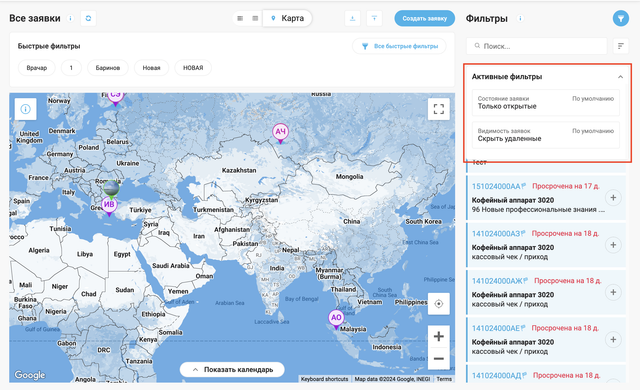The height and width of the screenshot is (390, 640).
Task: Select the Карта view tab
Action: 287,18
